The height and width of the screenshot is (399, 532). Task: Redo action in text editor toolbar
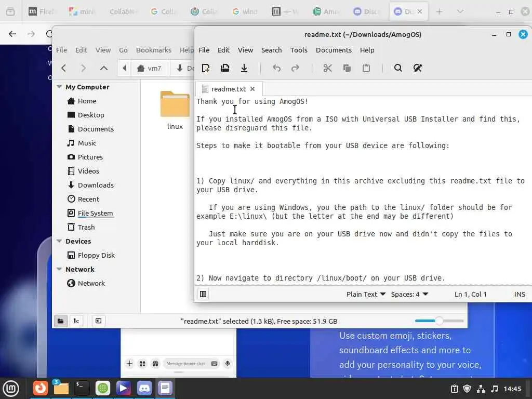click(x=295, y=68)
